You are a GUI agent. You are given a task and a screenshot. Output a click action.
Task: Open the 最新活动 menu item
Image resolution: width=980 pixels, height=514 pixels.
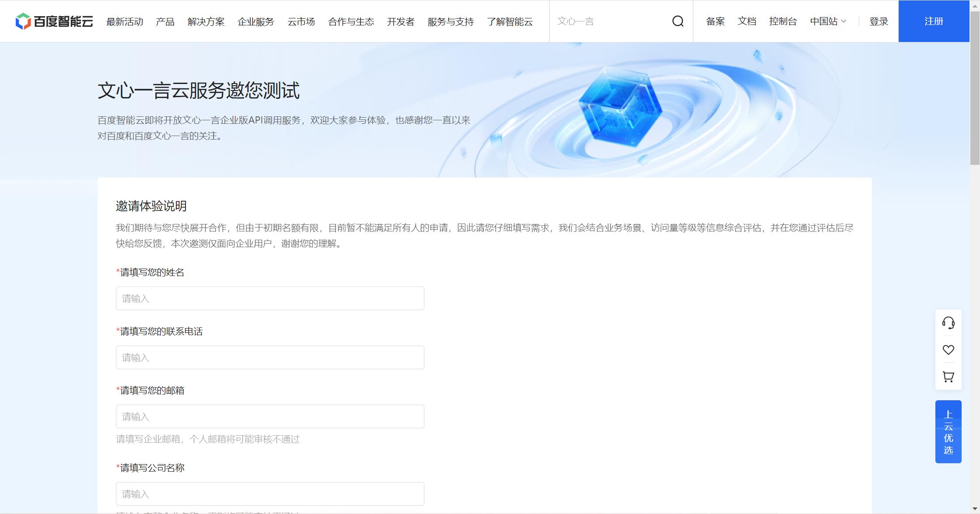point(125,21)
